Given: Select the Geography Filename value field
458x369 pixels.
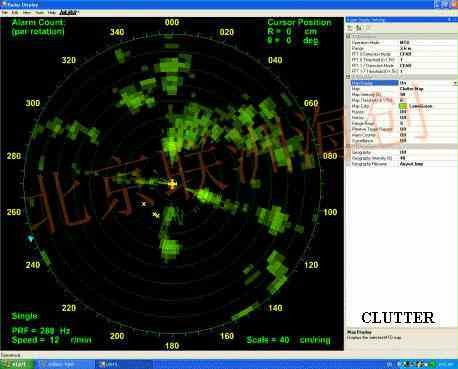Looking at the screenshot, I should coord(428,164).
